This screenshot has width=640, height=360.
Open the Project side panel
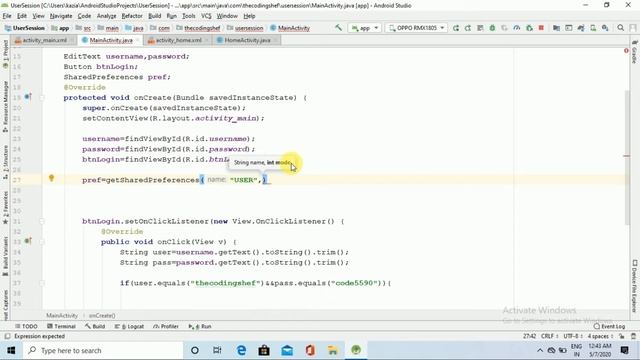pos(5,53)
